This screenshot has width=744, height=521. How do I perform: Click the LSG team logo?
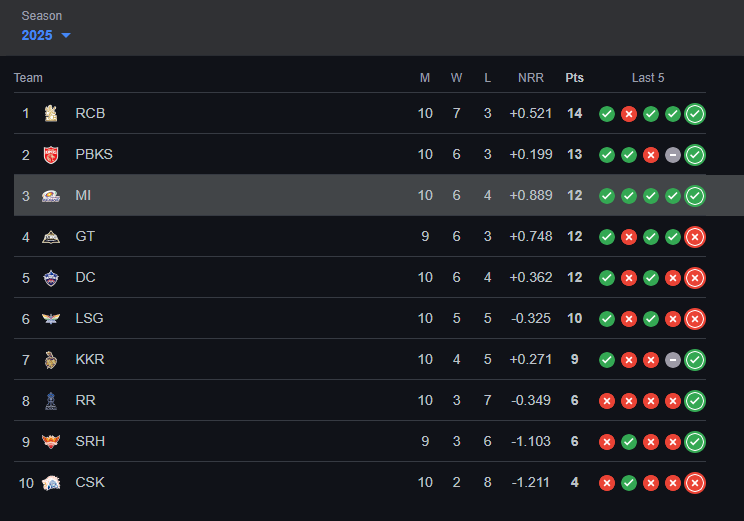coord(51,318)
